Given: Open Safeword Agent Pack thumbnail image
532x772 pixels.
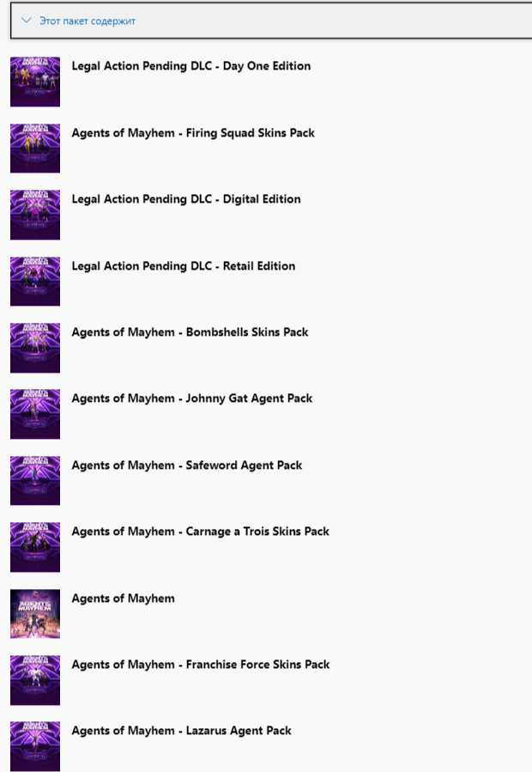Looking at the screenshot, I should tap(35, 481).
